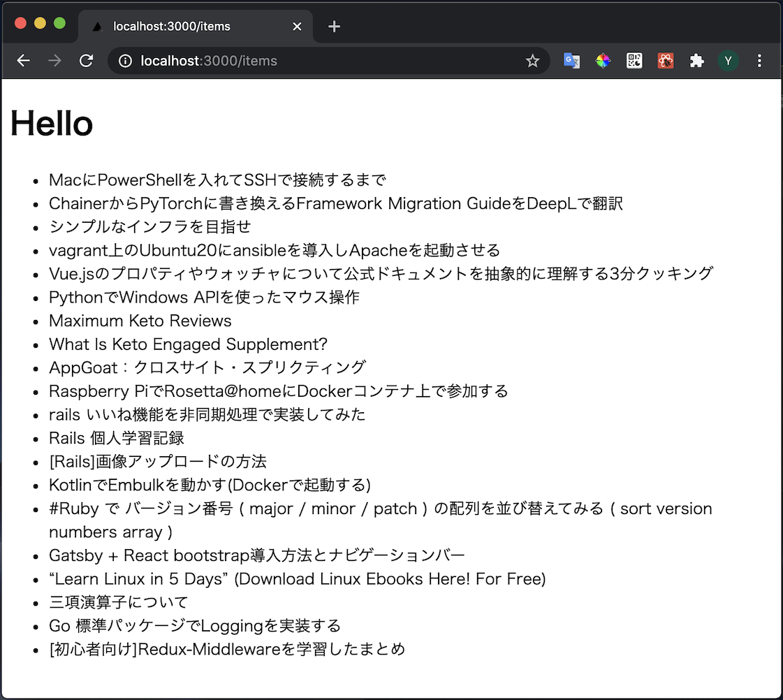This screenshot has width=783, height=700.
Task: Click the Go Logging list item
Action: pos(195,626)
